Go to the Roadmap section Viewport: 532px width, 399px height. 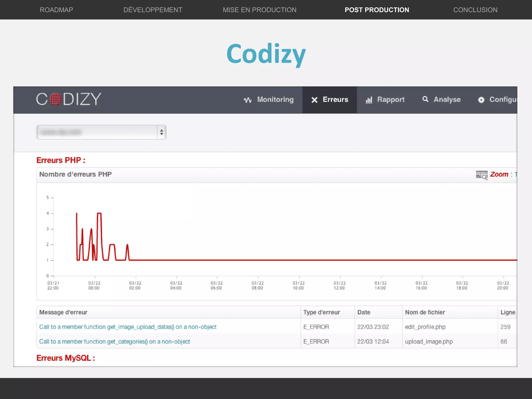coord(56,10)
